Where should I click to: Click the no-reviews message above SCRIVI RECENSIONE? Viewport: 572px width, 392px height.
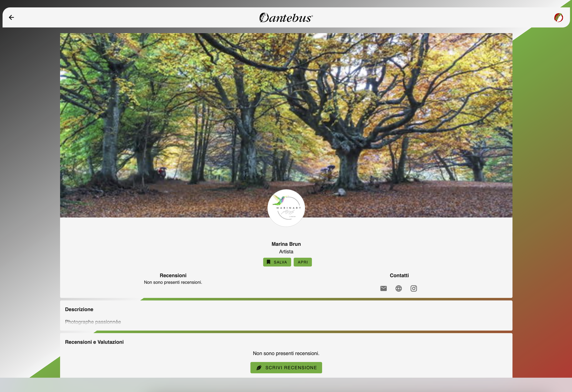286,353
